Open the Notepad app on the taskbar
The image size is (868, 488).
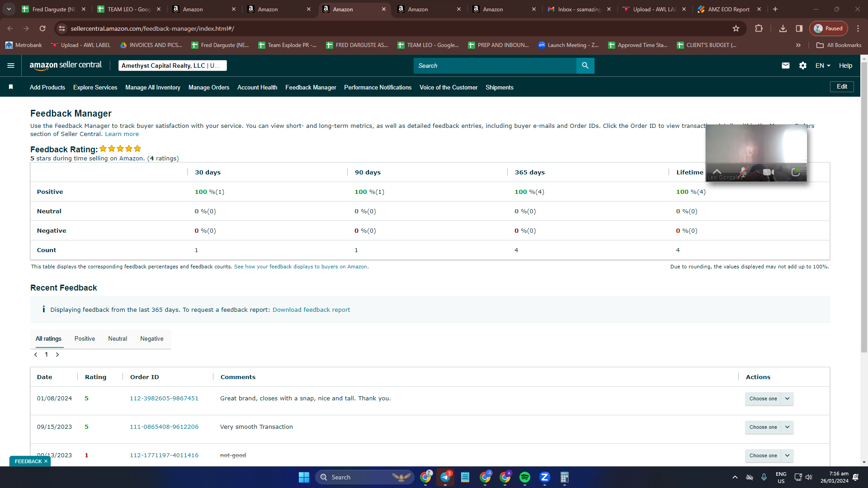465,477
